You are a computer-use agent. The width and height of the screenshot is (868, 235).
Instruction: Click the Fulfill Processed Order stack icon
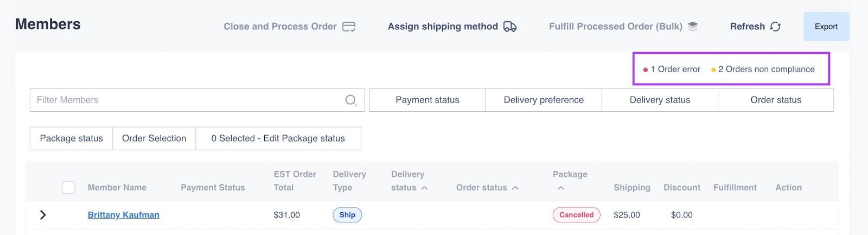coord(693,26)
